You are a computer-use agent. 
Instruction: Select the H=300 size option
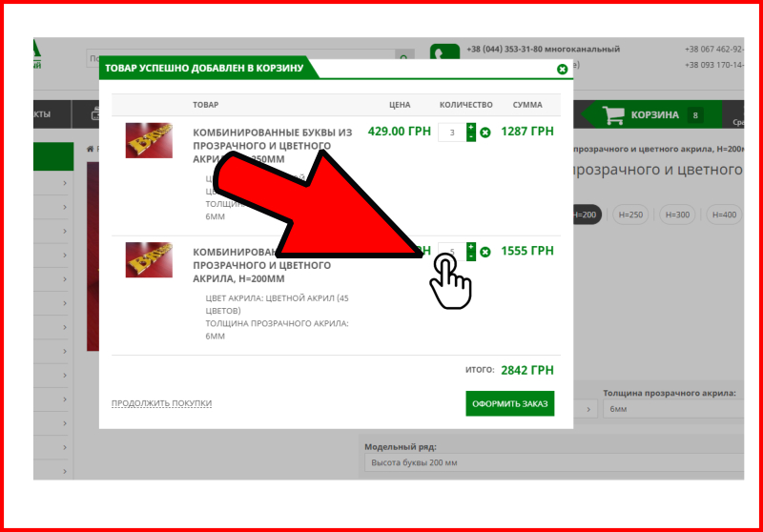pyautogui.click(x=679, y=215)
